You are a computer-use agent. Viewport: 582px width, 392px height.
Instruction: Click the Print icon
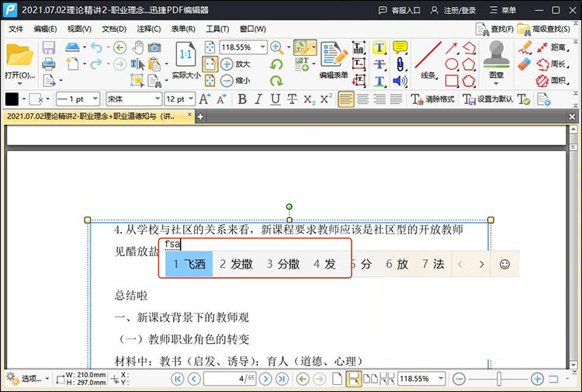[x=49, y=64]
